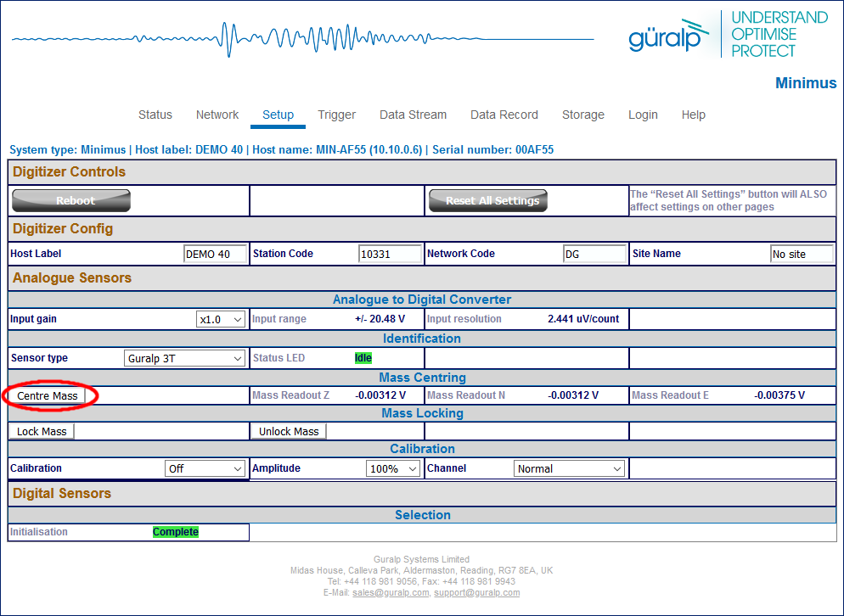Switch to the Network tab
Viewport: 844px width, 616px height.
pos(217,115)
